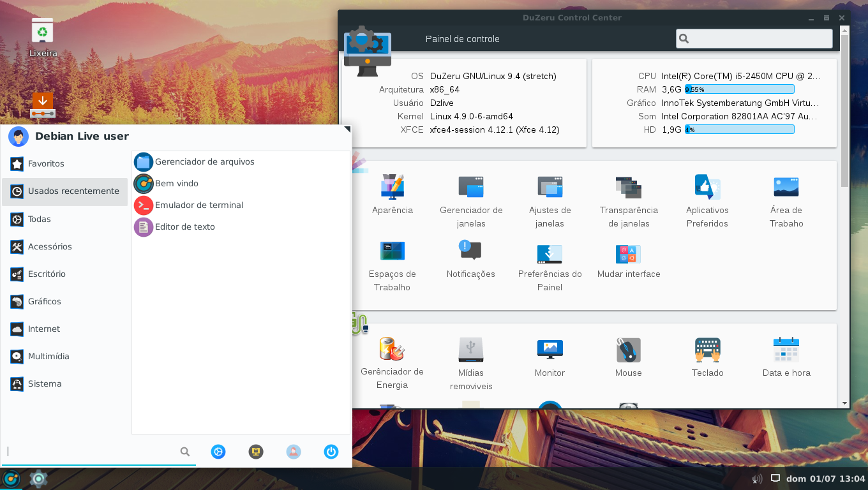Click the magnifier icon in menu search

(x=185, y=452)
